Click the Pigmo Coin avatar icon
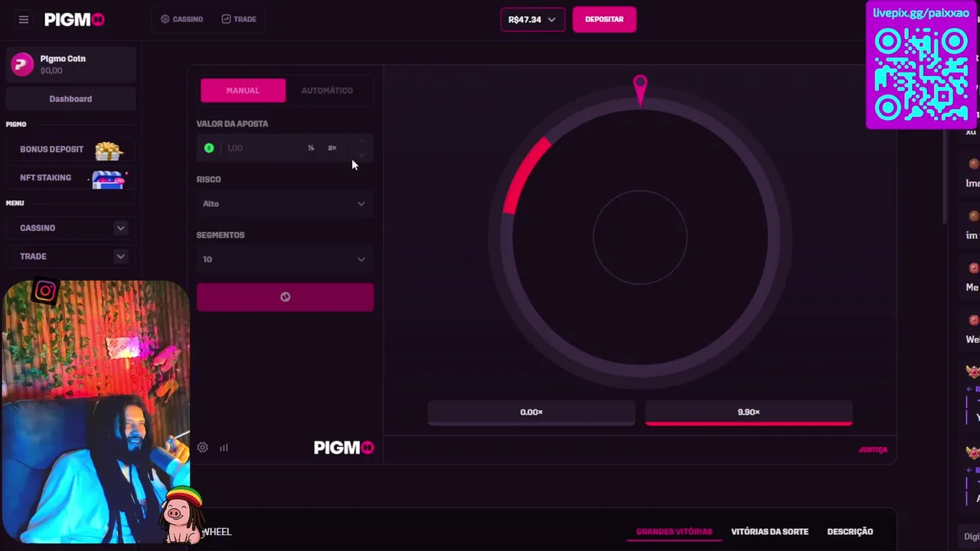The height and width of the screenshot is (551, 980). (22, 64)
